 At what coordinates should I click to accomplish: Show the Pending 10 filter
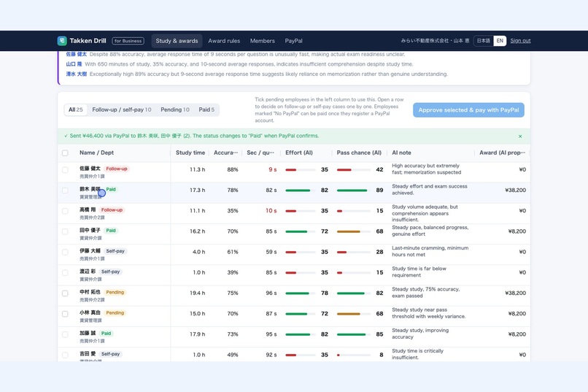pos(175,109)
